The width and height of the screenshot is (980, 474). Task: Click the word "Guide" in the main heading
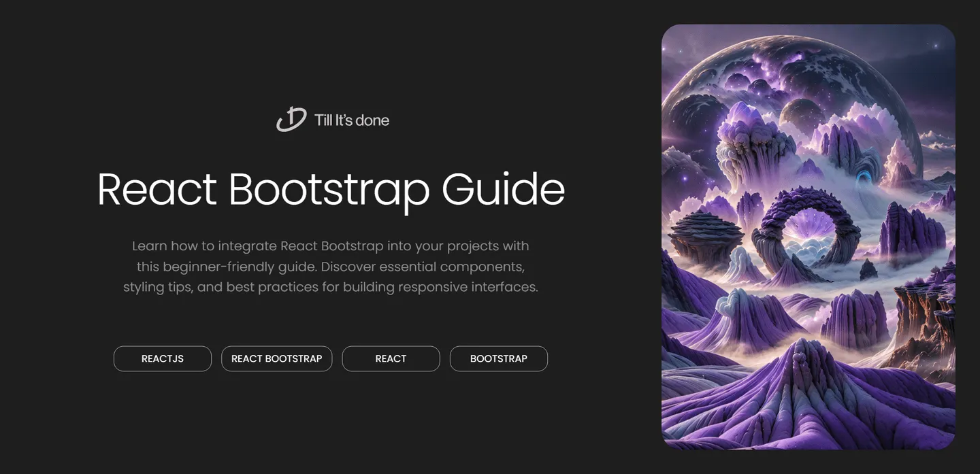point(503,190)
